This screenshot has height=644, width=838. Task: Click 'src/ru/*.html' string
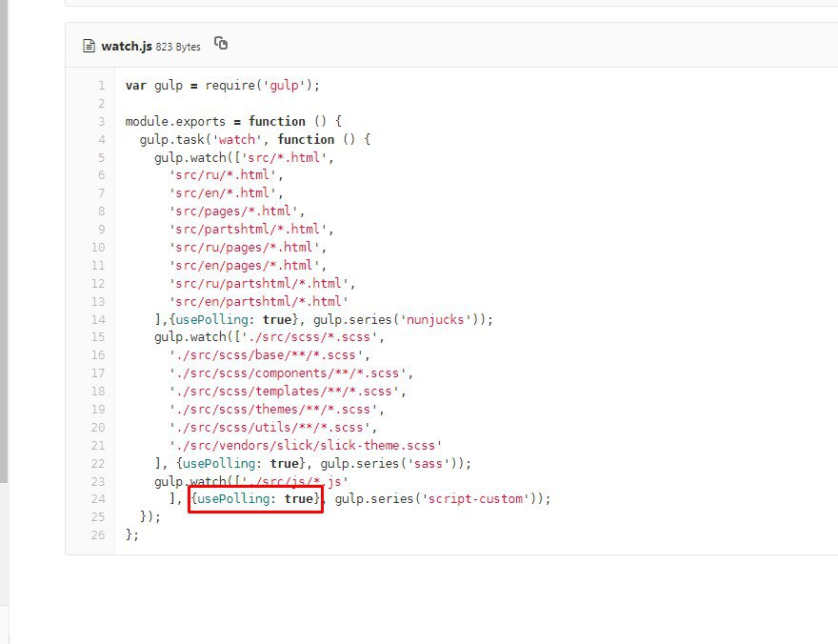[x=222, y=174]
